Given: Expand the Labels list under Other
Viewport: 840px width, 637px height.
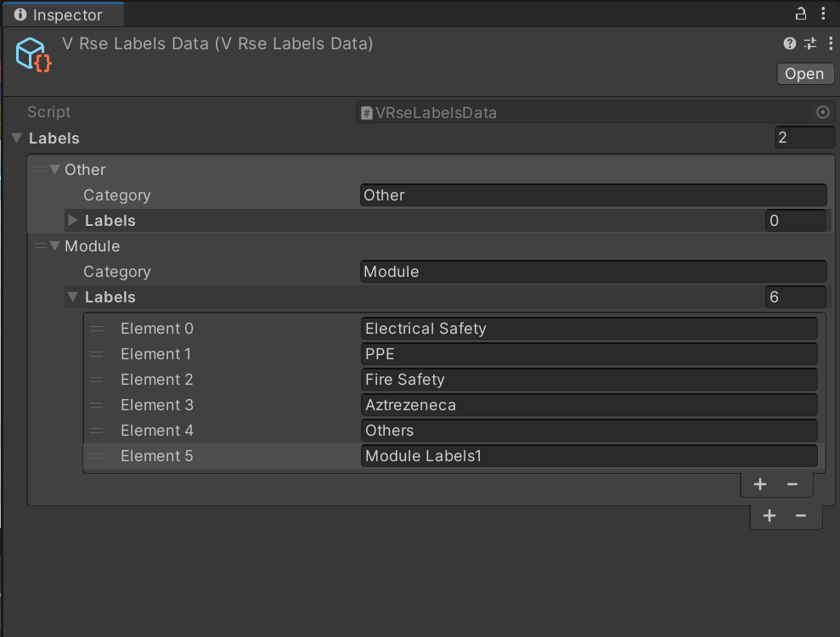Looking at the screenshot, I should click(x=72, y=220).
